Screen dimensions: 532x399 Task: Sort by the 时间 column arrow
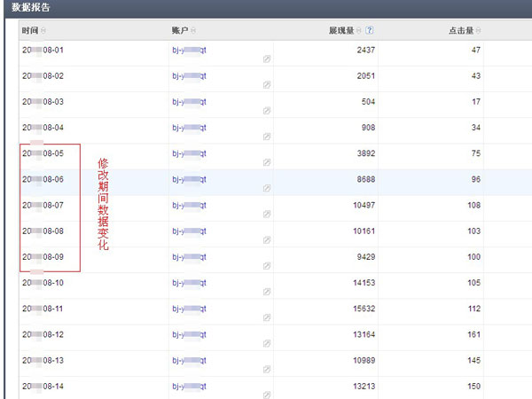(43, 31)
